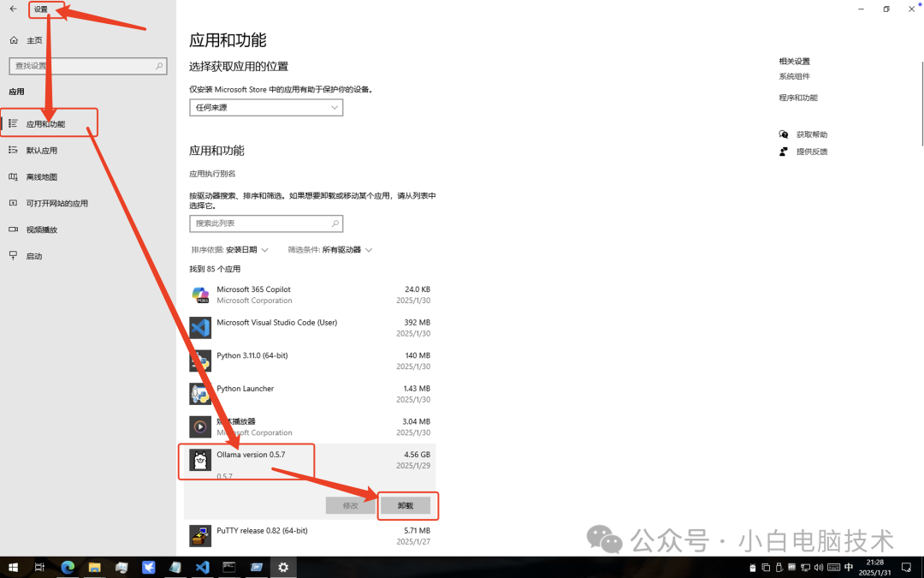Open 可打开网站的应用 in the sidebar
The image size is (924, 578).
(x=56, y=204)
